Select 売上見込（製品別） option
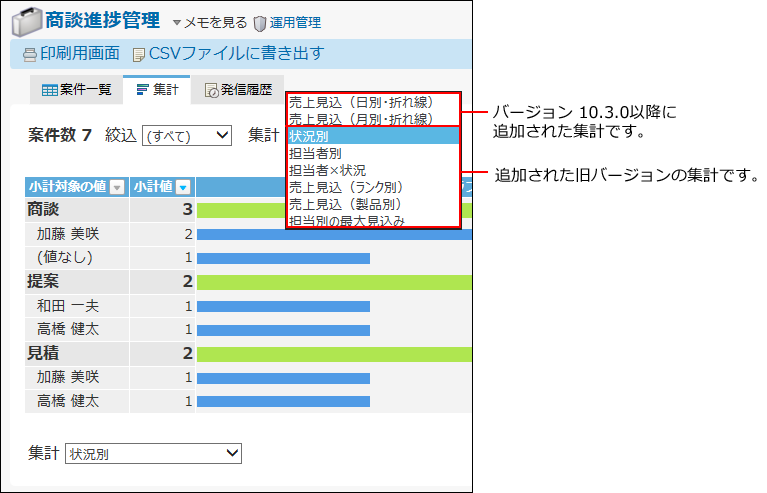 click(373, 204)
